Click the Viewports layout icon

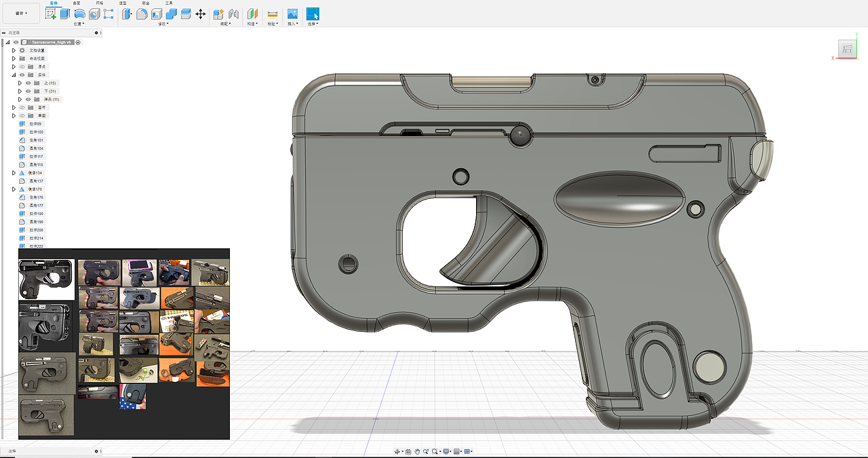pos(467,451)
